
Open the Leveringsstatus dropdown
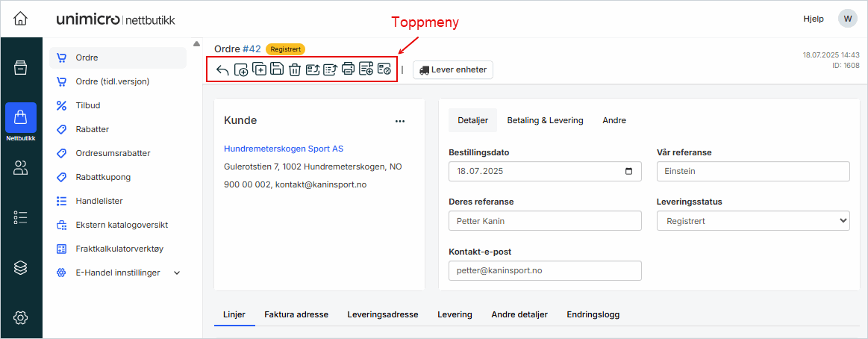click(753, 221)
